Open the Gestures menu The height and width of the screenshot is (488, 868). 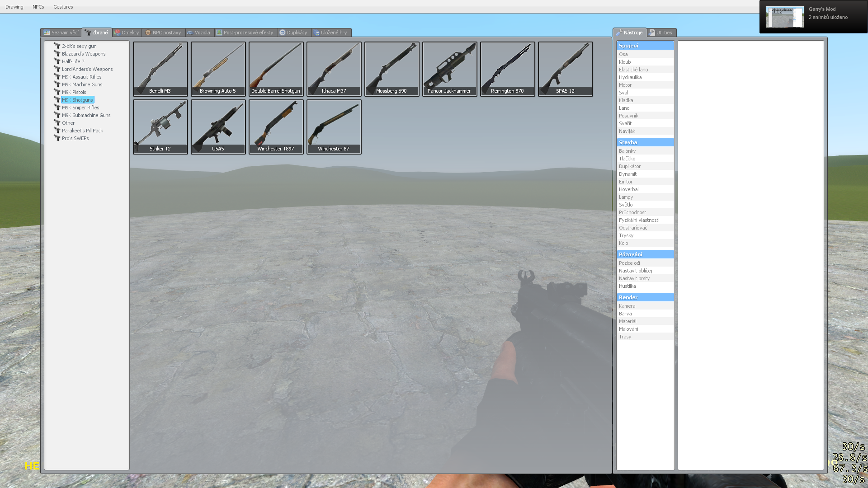[x=63, y=7]
